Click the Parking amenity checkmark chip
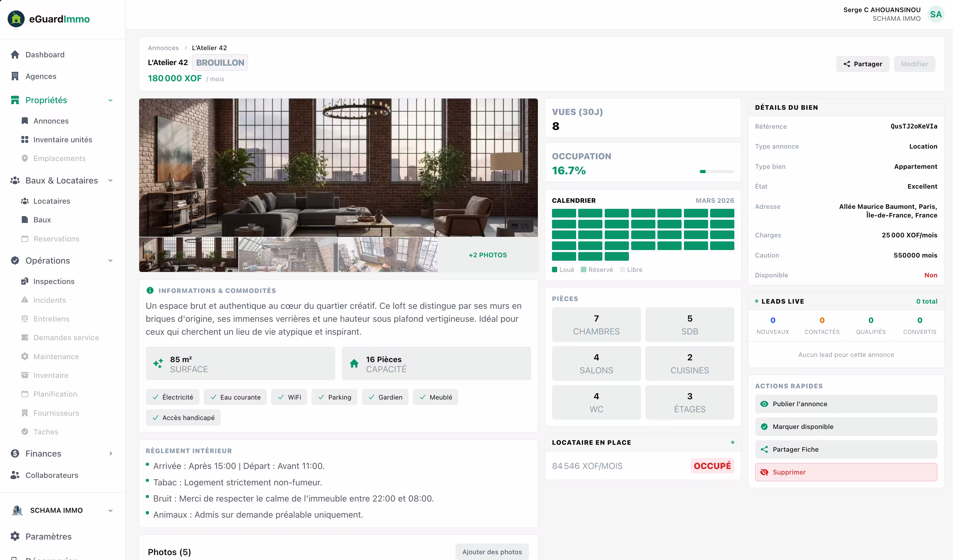The height and width of the screenshot is (560, 953). 334,397
